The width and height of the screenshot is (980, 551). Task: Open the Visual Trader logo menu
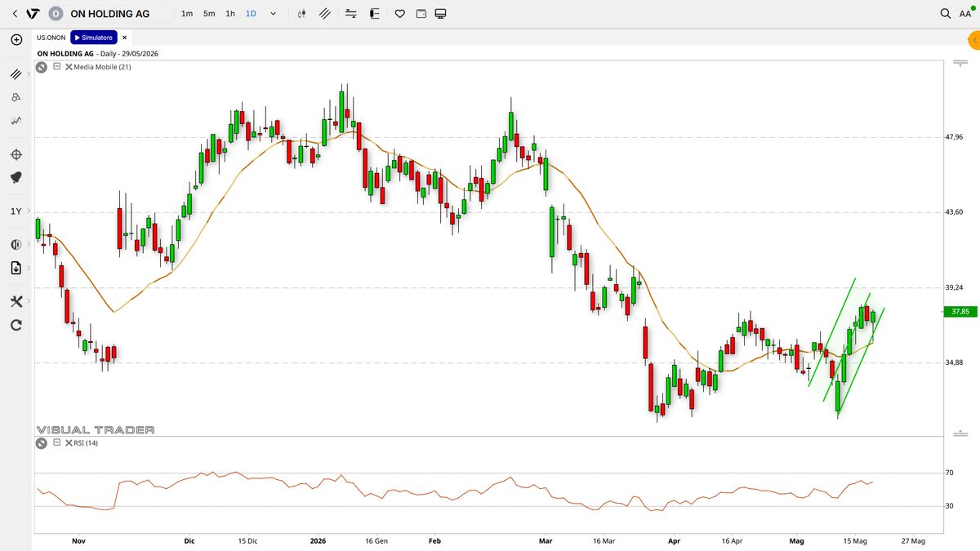coord(32,14)
